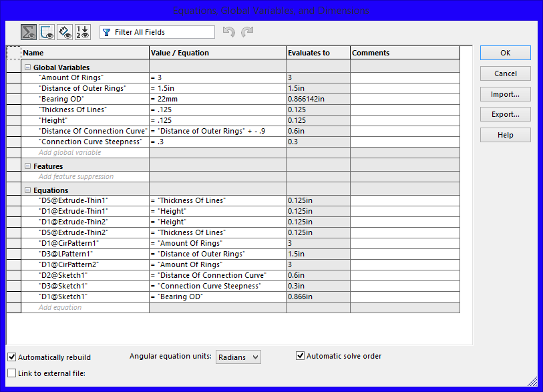The height and width of the screenshot is (392, 543).
Task: Edit equation "Distance of Outer Rings" + - .9
Action: point(218,132)
